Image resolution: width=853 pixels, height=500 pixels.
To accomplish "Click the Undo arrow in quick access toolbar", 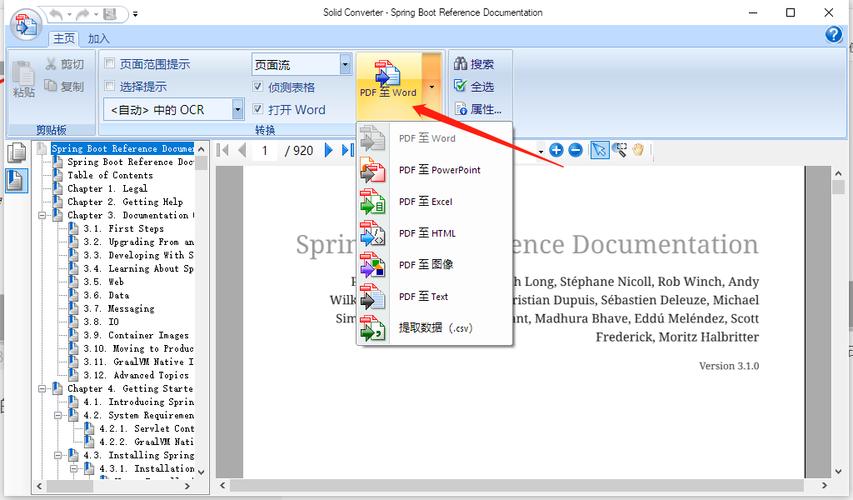I will [56, 14].
